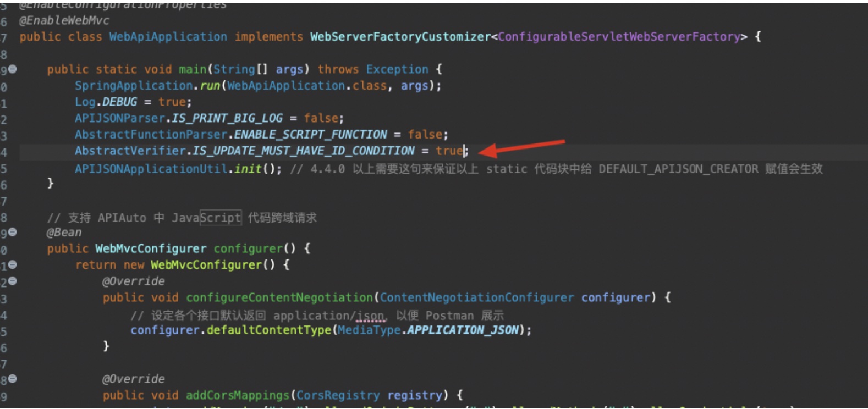
Task: Click the AbstractFunctionParser class name
Action: click(x=151, y=135)
